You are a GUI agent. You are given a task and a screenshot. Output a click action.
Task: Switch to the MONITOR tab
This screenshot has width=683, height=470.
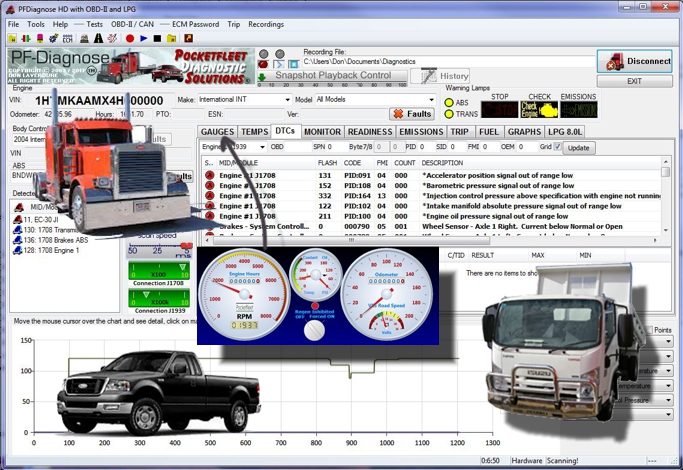pos(322,132)
